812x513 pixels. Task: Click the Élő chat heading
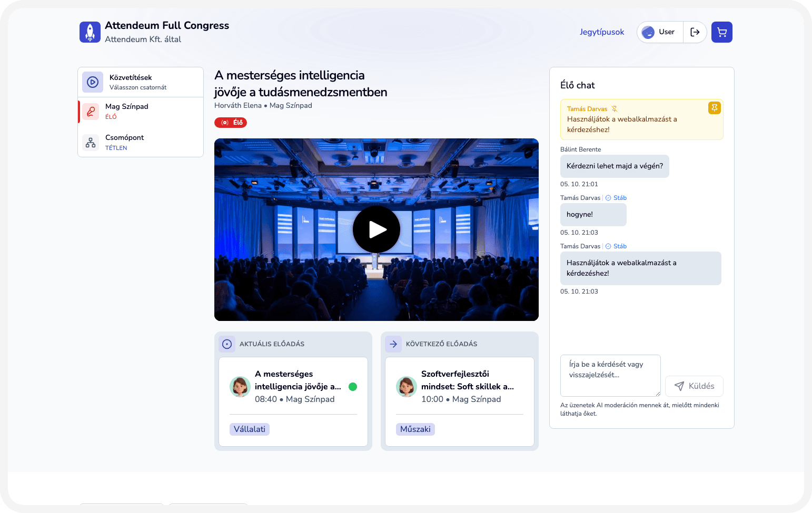tap(578, 85)
